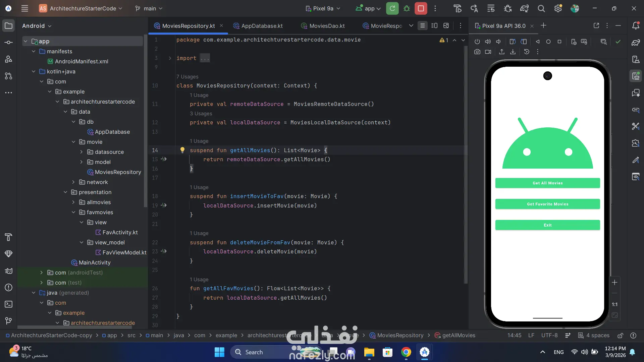Expand the datasource package in the tree
This screenshot has width=644, height=362.
[81, 152]
